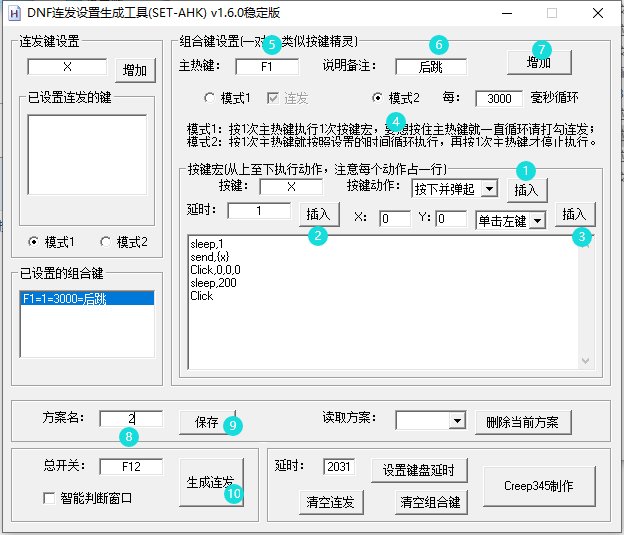Viewport: 624px width, 535px height.
Task: Click the 延时 field showing 2031
Action: [x=339, y=466]
